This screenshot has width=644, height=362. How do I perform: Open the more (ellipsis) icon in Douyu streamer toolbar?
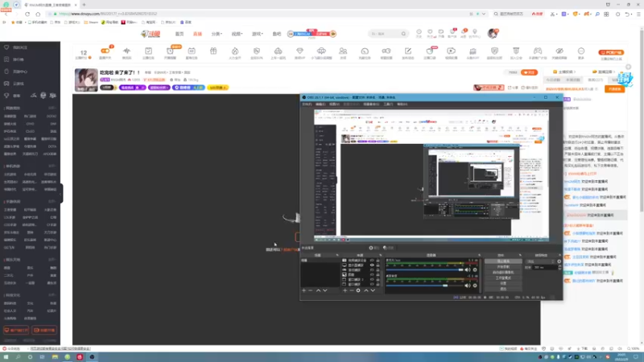pyautogui.click(x=580, y=51)
